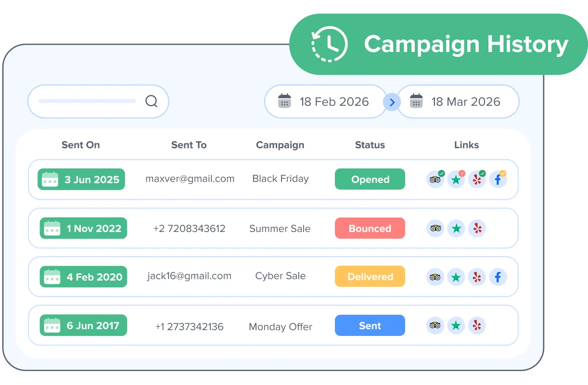This screenshot has height=385, width=588.
Task: Open the Summer Sale campaign
Action: click(x=280, y=229)
